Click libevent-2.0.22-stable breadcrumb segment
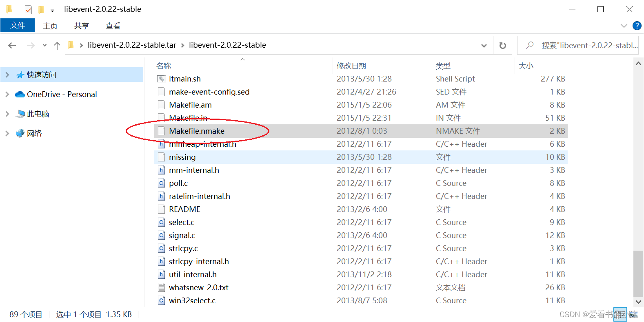 227,45
